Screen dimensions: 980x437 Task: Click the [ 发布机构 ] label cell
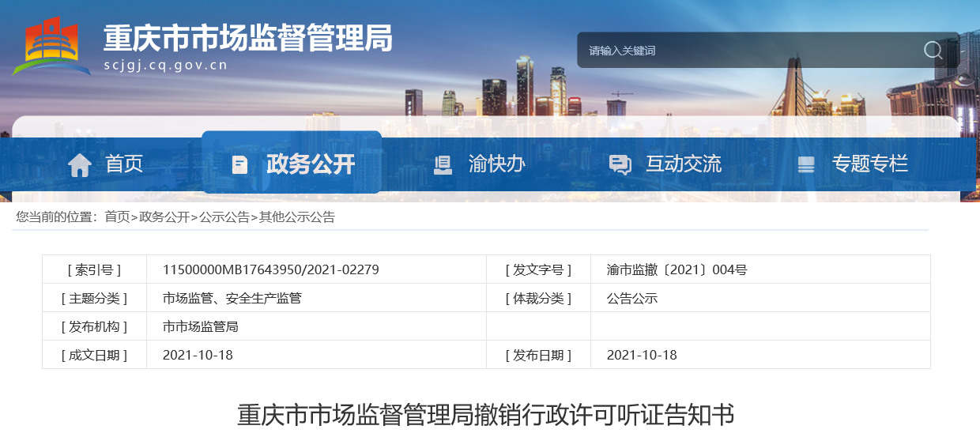(x=94, y=326)
